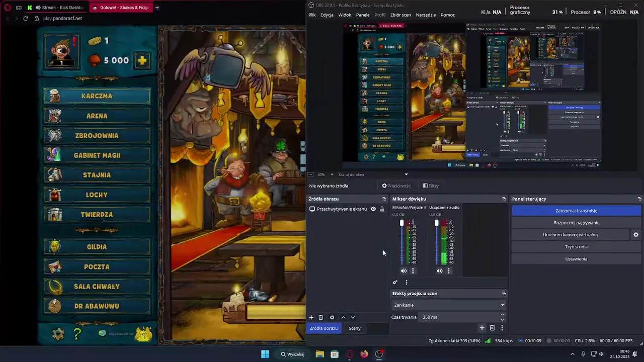Remove selected source with trash icon
644x362 pixels.
[321, 318]
